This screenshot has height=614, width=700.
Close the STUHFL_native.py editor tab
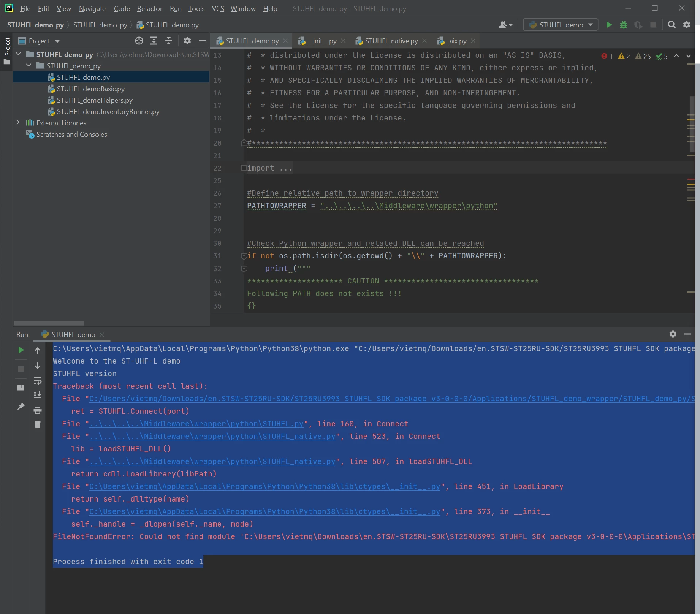[424, 41]
